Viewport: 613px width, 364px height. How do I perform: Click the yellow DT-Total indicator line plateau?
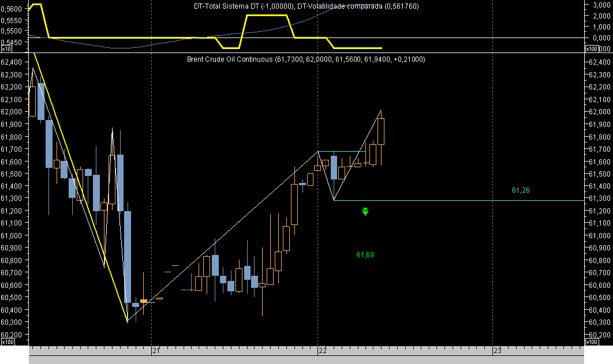[x=267, y=15]
